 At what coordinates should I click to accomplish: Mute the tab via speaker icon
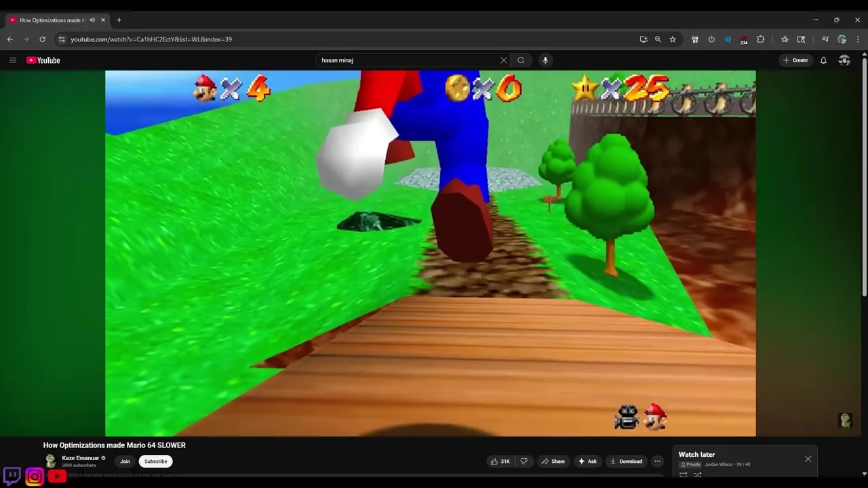(x=92, y=20)
